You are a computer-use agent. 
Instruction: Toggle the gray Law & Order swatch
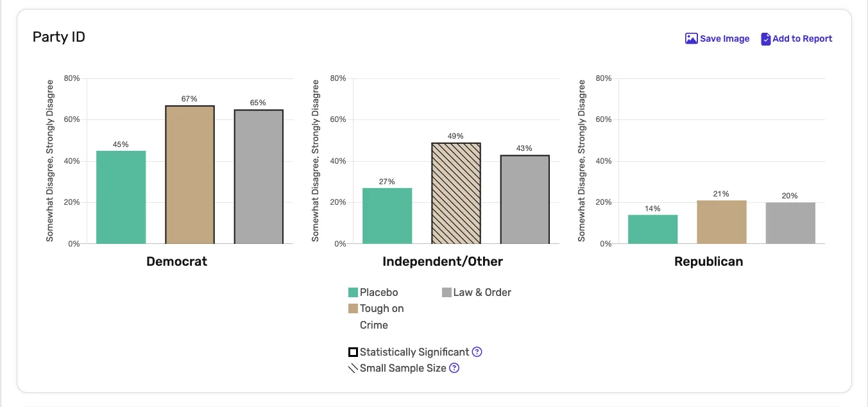click(447, 293)
